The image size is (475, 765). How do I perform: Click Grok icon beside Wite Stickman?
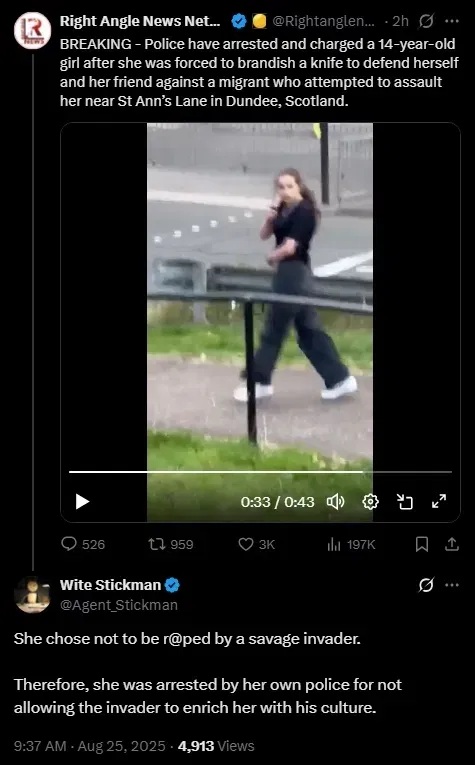pyautogui.click(x=427, y=584)
